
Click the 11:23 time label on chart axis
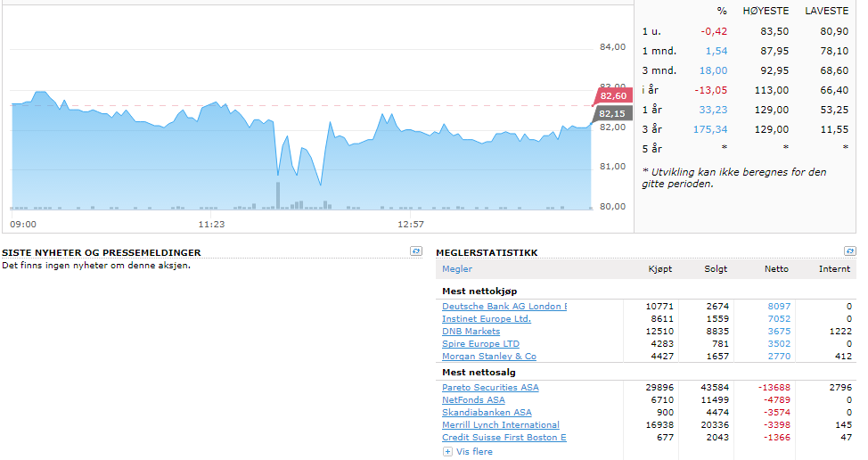(x=211, y=225)
